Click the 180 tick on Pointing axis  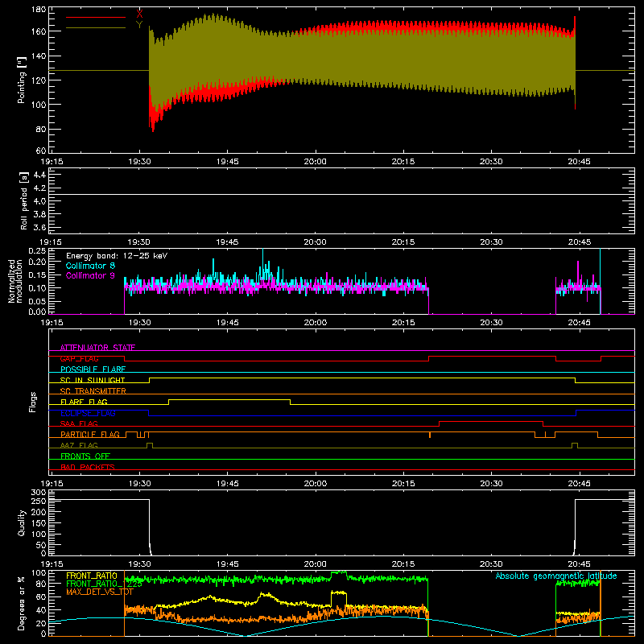[x=39, y=10]
